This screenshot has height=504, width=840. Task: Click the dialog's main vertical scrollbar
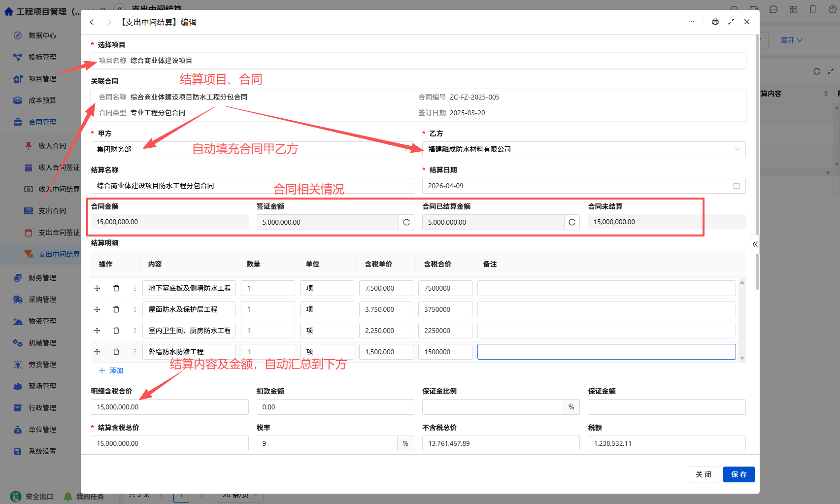757,163
